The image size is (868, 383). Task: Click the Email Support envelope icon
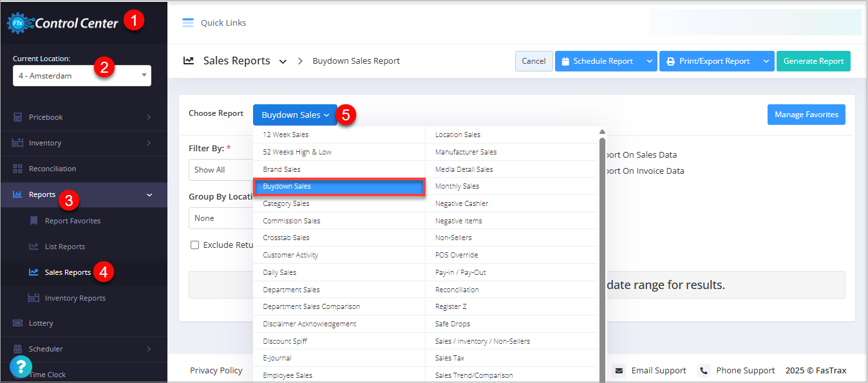[619, 371]
